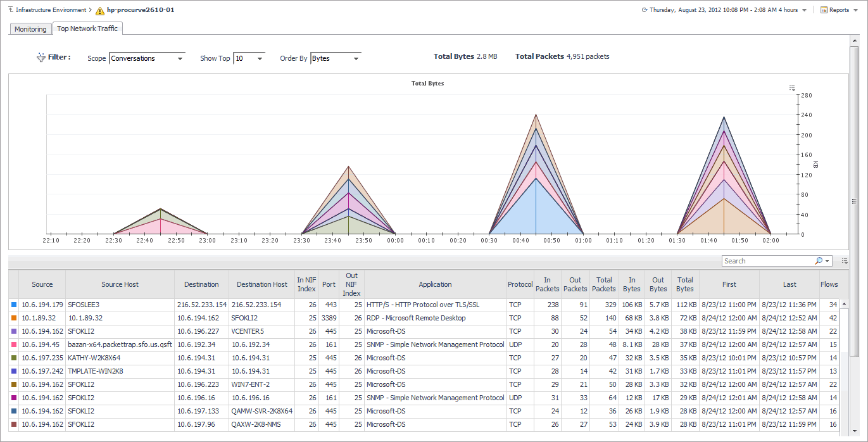Sort table by Application column header
This screenshot has width=868, height=442.
435,284
